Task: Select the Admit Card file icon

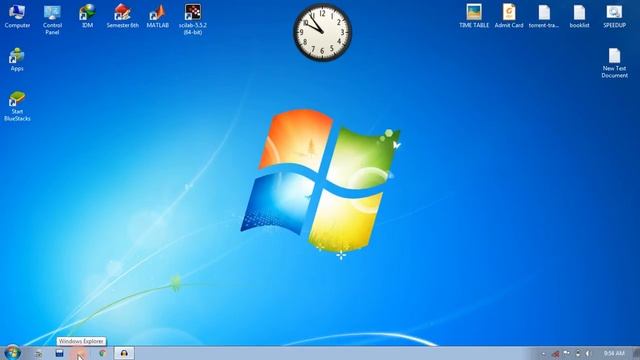Action: [509, 16]
